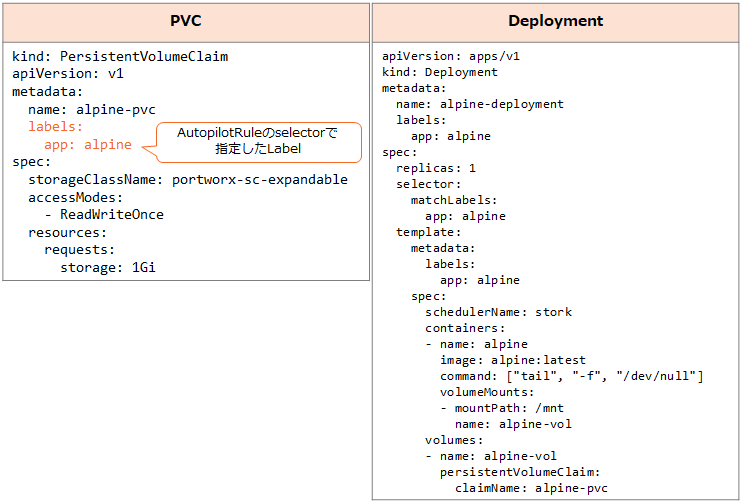Select '- mountPath: /mnt' line

(x=502, y=408)
